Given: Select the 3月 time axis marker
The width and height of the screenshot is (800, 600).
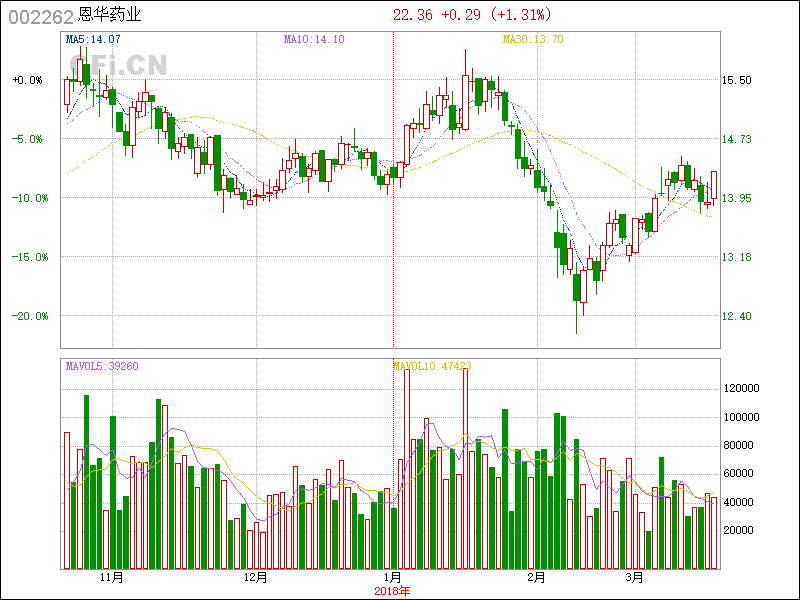Looking at the screenshot, I should (634, 578).
